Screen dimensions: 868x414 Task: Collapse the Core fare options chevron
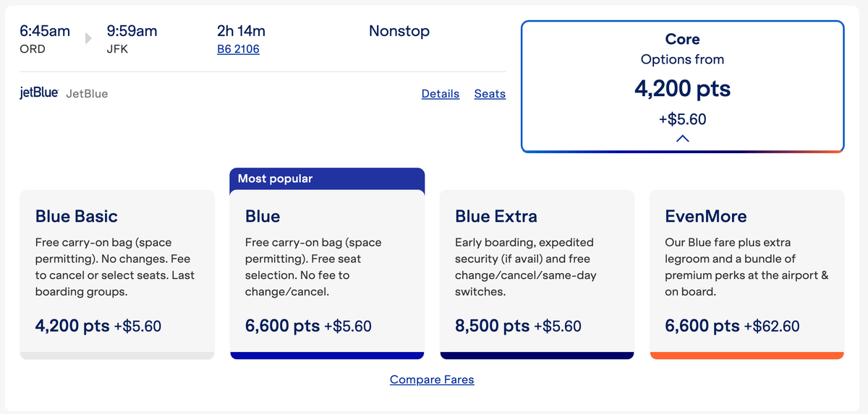click(x=682, y=139)
